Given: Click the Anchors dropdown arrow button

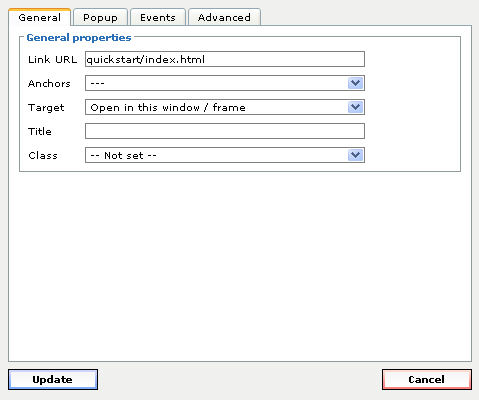Looking at the screenshot, I should coord(355,83).
